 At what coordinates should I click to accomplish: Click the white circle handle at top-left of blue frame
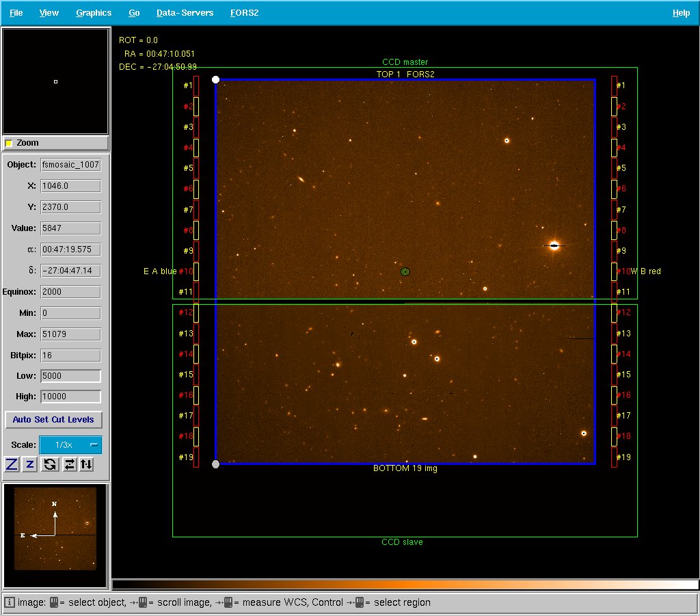(x=216, y=80)
